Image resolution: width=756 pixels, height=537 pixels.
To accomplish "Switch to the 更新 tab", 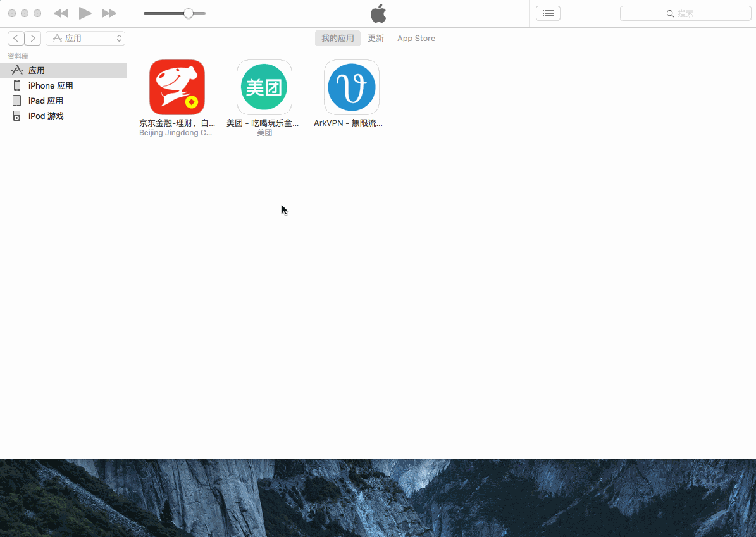I will coord(376,38).
